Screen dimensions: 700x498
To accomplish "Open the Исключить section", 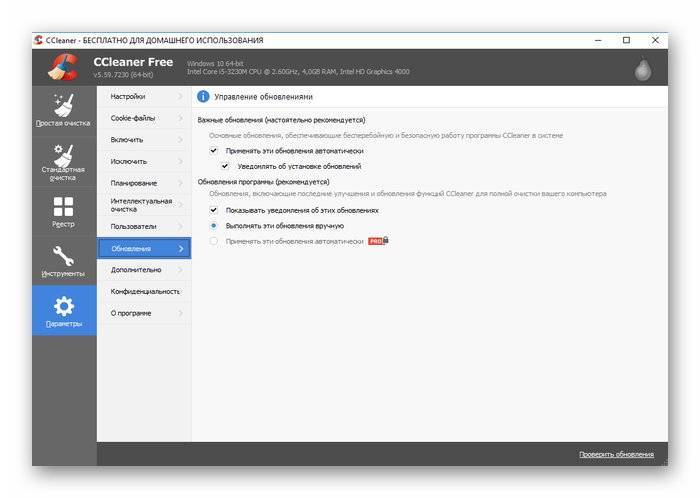I will tap(144, 162).
